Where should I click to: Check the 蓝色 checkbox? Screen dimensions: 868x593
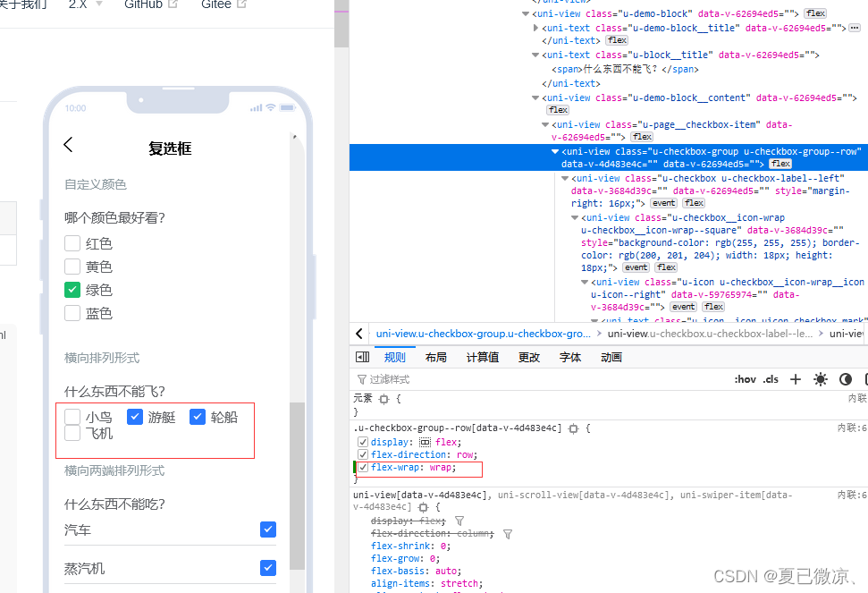pos(72,313)
